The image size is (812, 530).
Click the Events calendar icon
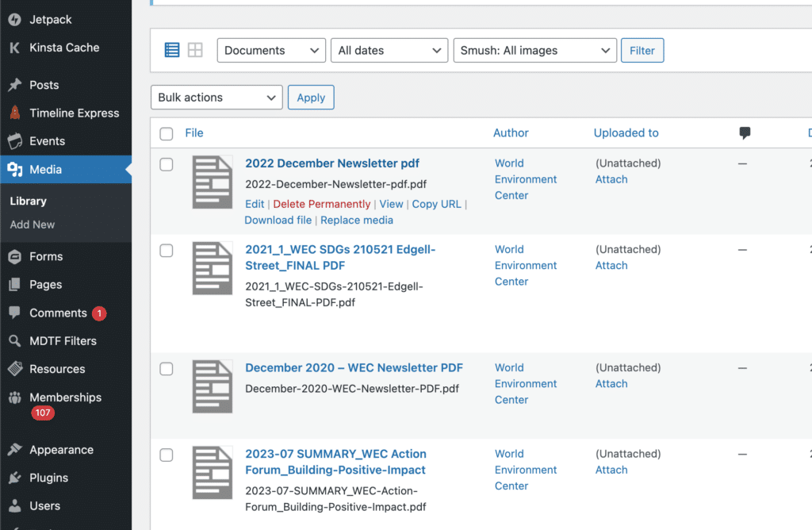click(x=14, y=141)
